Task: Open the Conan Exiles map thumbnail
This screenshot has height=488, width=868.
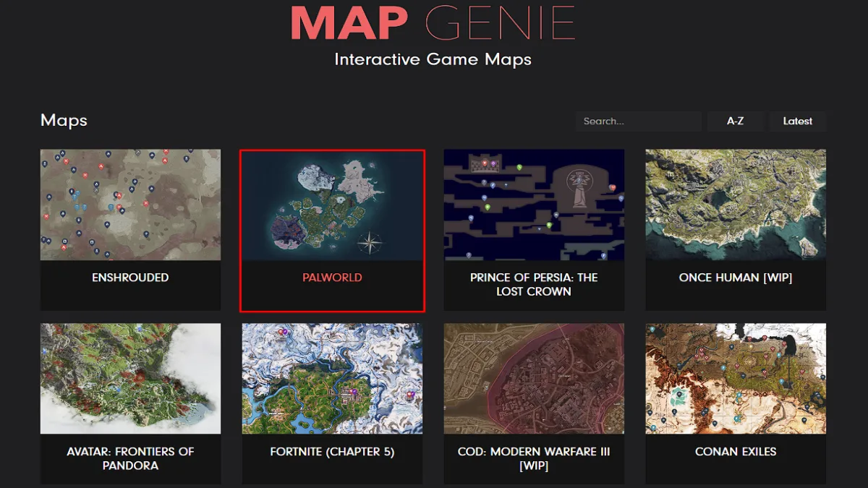Action: click(x=736, y=378)
